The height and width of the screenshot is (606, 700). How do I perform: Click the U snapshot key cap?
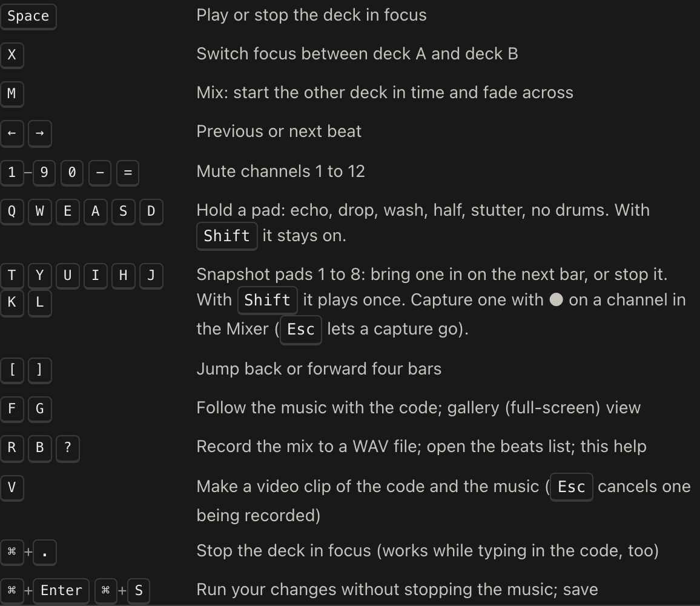67,276
